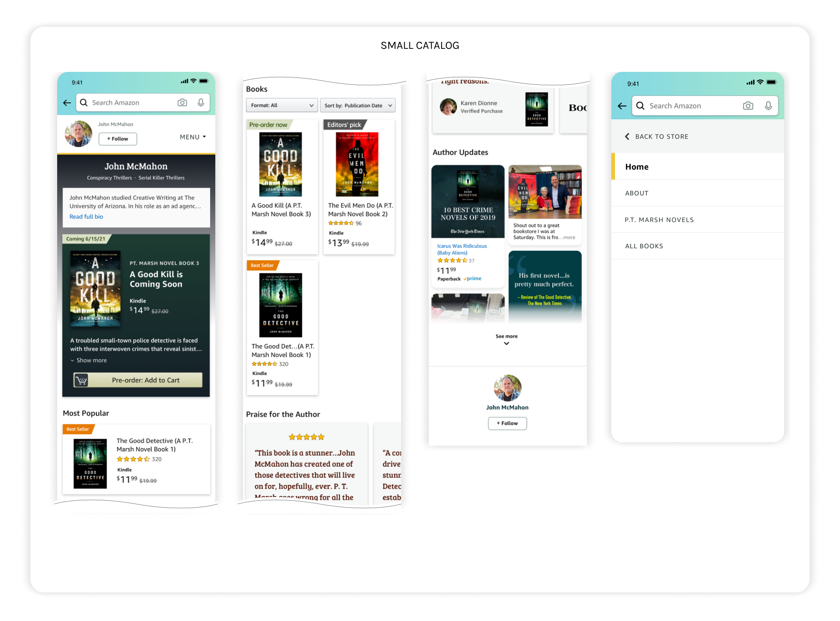
Task: Click Karen Dionne's reviewer avatar
Action: click(x=448, y=107)
